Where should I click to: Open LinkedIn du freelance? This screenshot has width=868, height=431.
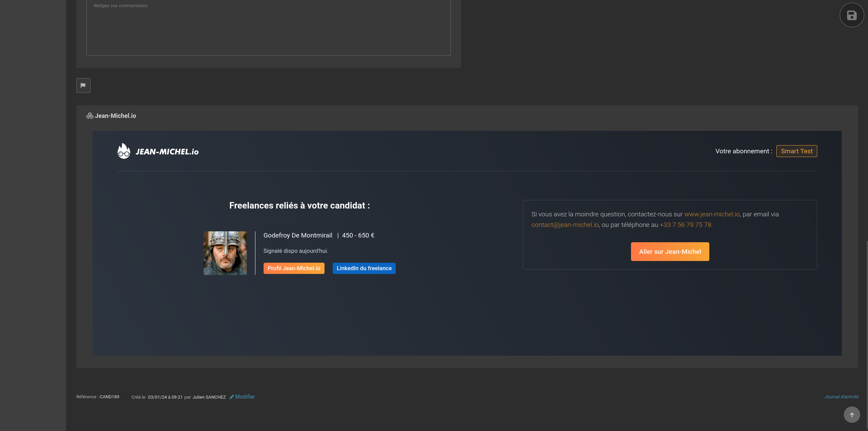tap(364, 268)
